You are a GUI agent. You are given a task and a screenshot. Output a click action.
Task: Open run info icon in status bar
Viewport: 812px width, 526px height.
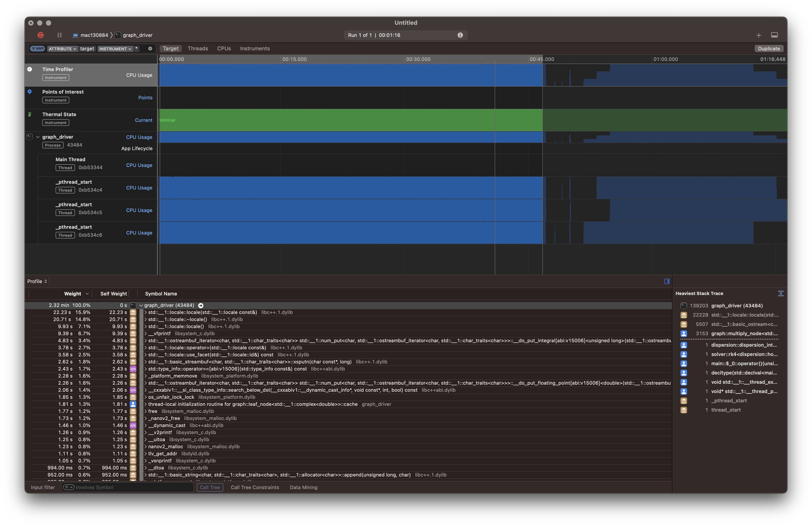tap(460, 35)
